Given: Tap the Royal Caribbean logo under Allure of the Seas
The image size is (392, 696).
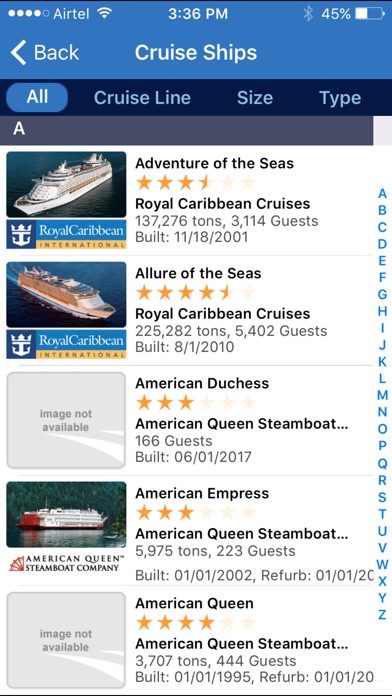Looking at the screenshot, I should click(66, 344).
